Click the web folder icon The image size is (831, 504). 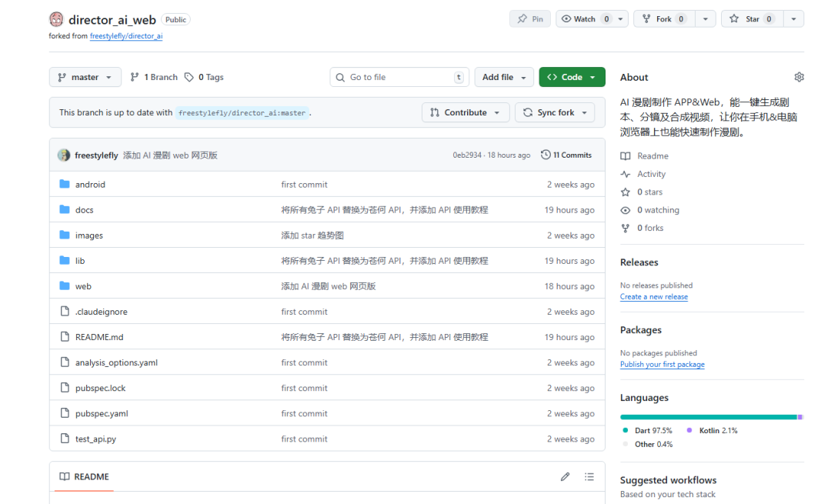[x=65, y=285]
